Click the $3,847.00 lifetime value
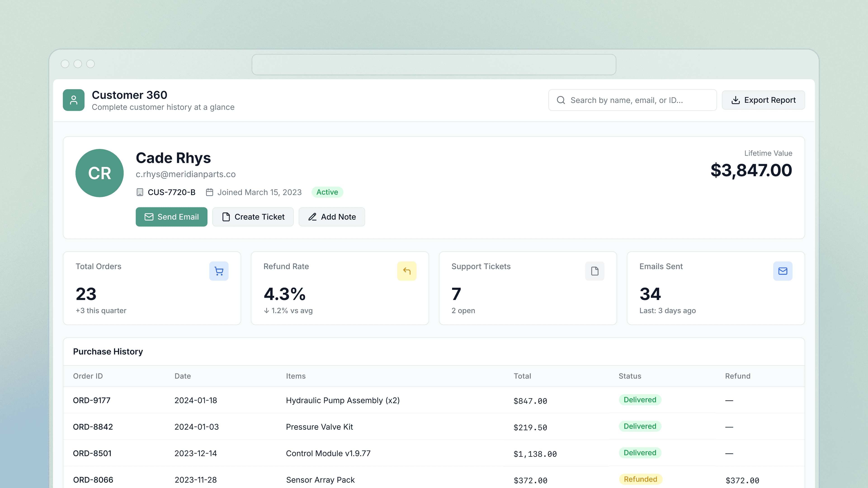Viewport: 868px width, 488px height. (x=751, y=170)
